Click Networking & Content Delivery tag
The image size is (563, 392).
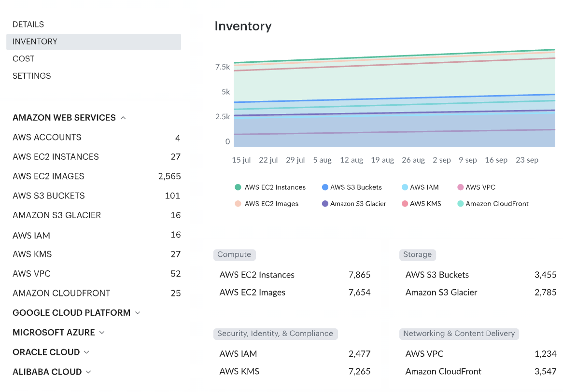pyautogui.click(x=459, y=334)
